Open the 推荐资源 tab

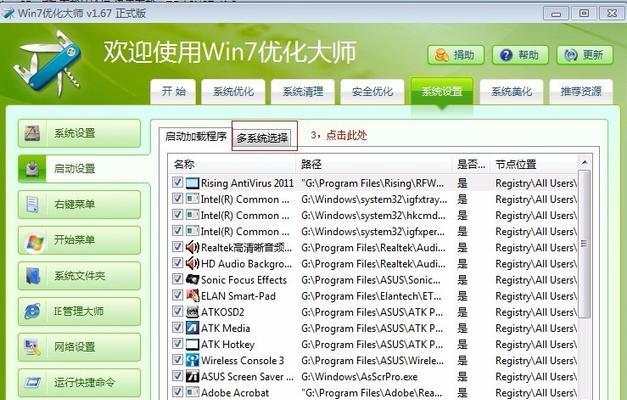point(581,92)
